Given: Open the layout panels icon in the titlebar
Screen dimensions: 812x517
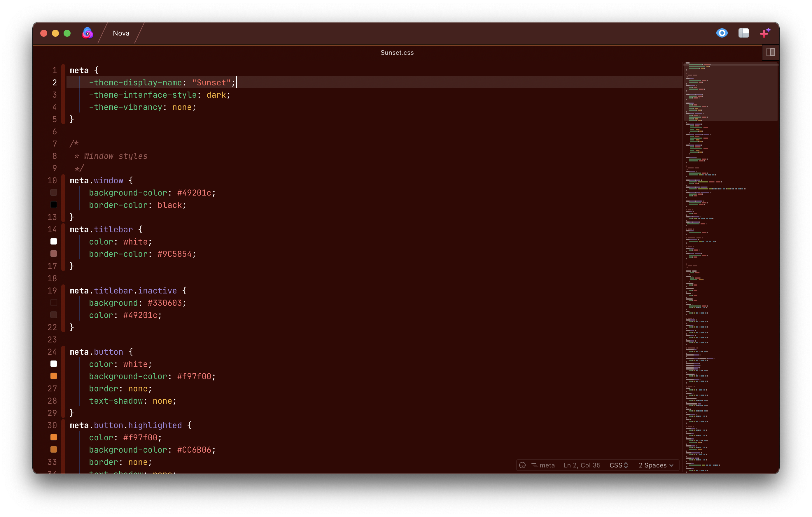Looking at the screenshot, I should coord(743,33).
